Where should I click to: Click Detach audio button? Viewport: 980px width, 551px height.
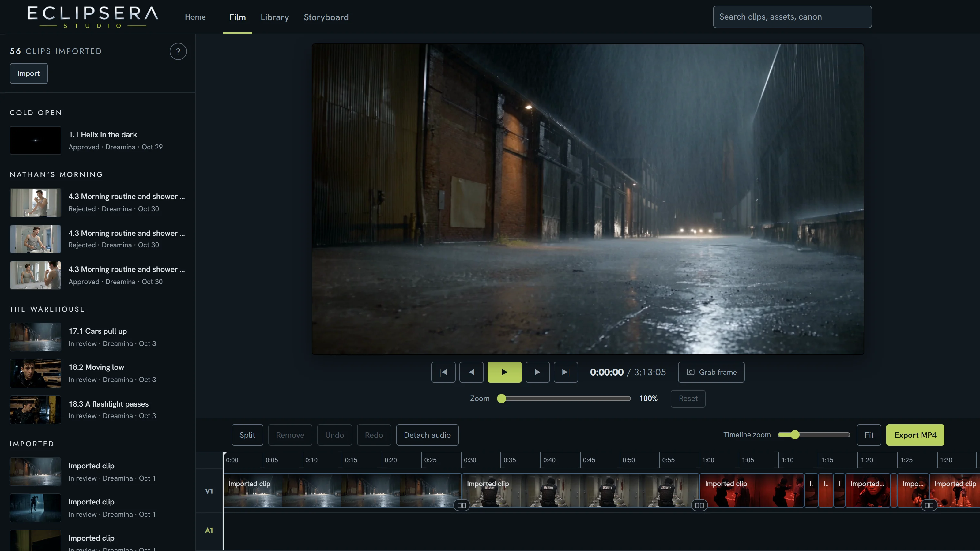pyautogui.click(x=427, y=435)
